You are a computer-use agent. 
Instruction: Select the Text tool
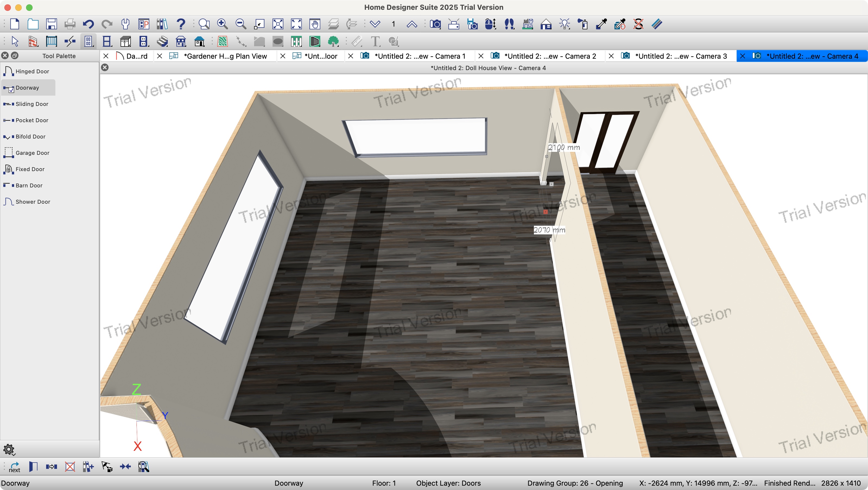click(375, 41)
